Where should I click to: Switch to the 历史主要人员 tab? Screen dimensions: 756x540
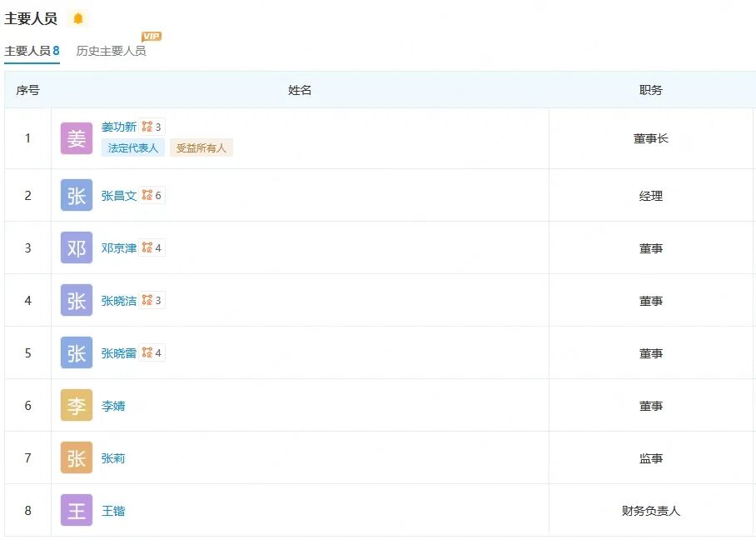111,51
